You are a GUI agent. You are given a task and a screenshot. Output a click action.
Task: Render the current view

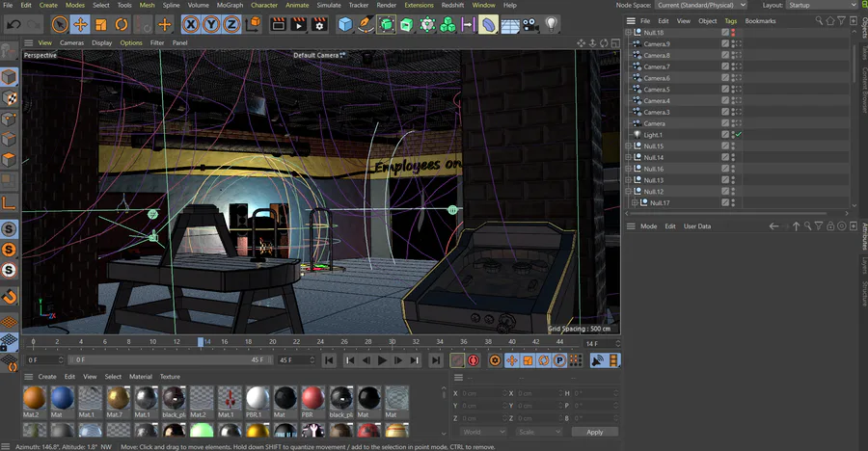(x=278, y=24)
